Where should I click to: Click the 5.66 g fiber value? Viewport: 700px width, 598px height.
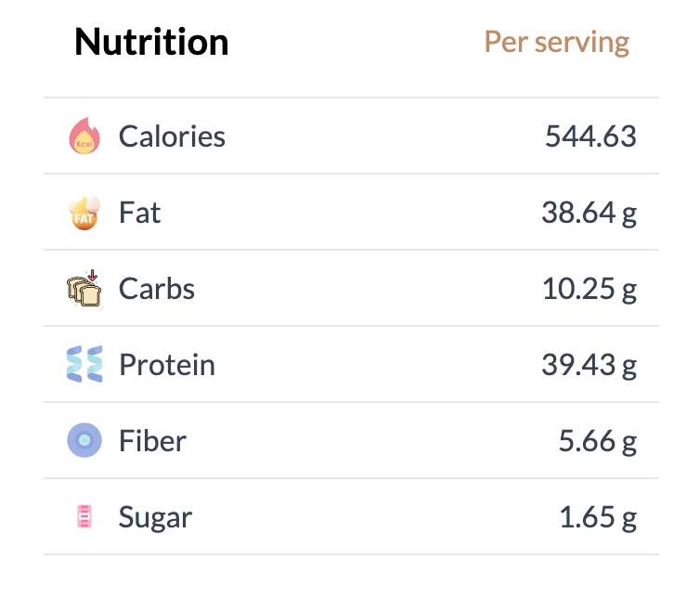[598, 441]
